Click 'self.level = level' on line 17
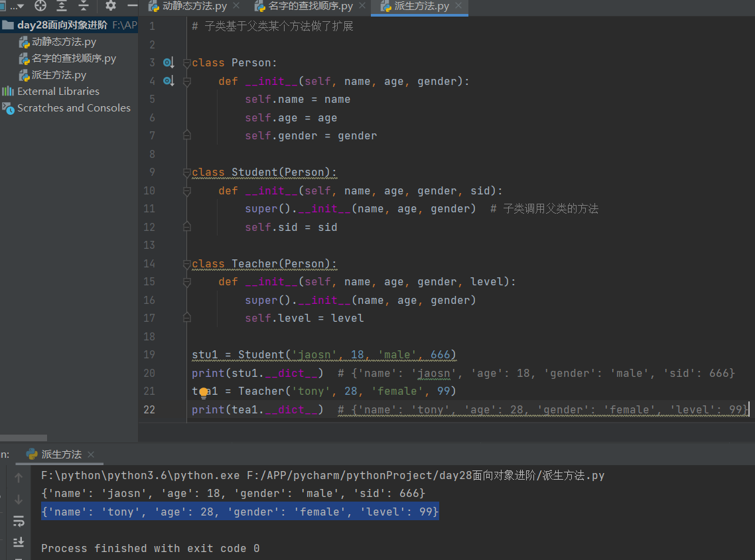Screen dimensions: 755x560 tap(305, 318)
